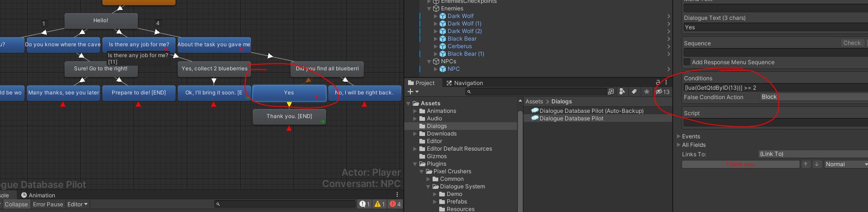Select Dialogue Database Pilot (Auto-Backup) asset

tap(591, 111)
